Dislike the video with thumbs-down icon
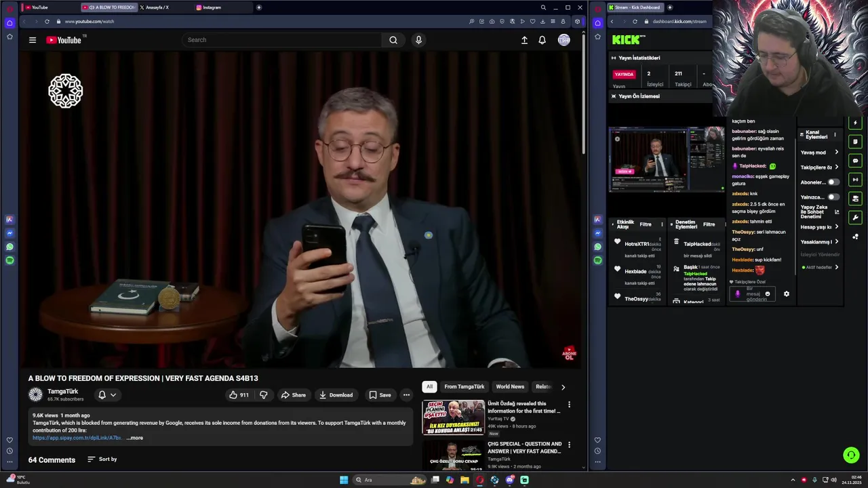This screenshot has height=488, width=868. click(263, 395)
